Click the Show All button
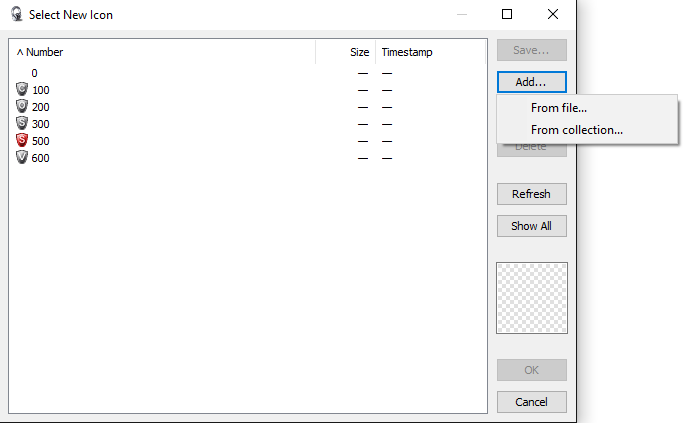 click(x=532, y=226)
